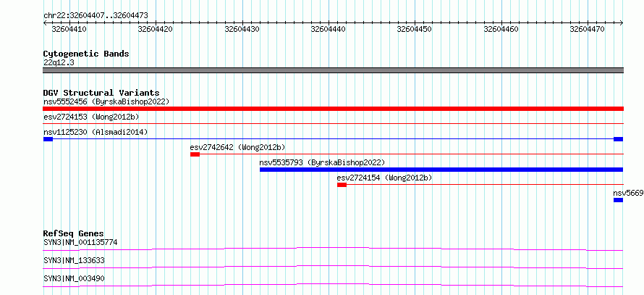Click the left arrowhead of the ruler
Screen dimensions: 644x295
click(x=45, y=23)
